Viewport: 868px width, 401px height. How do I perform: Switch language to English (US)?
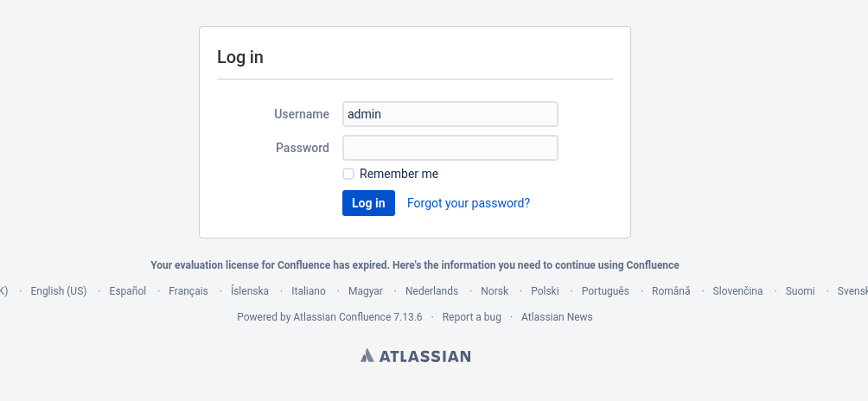coord(59,291)
